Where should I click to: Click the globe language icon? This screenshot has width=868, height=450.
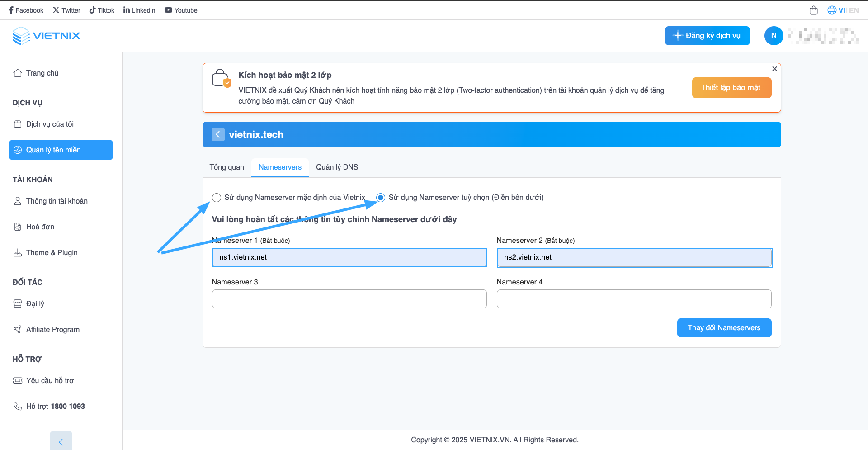coord(831,10)
